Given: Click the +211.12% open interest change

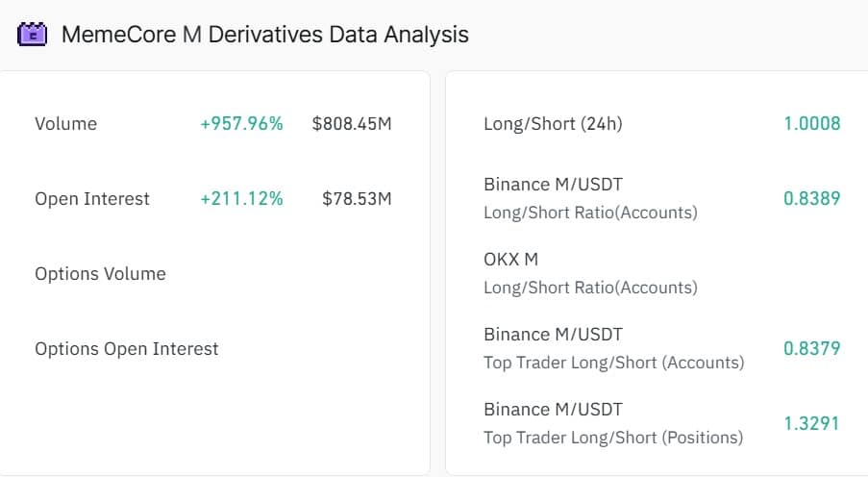Looking at the screenshot, I should pos(241,198).
